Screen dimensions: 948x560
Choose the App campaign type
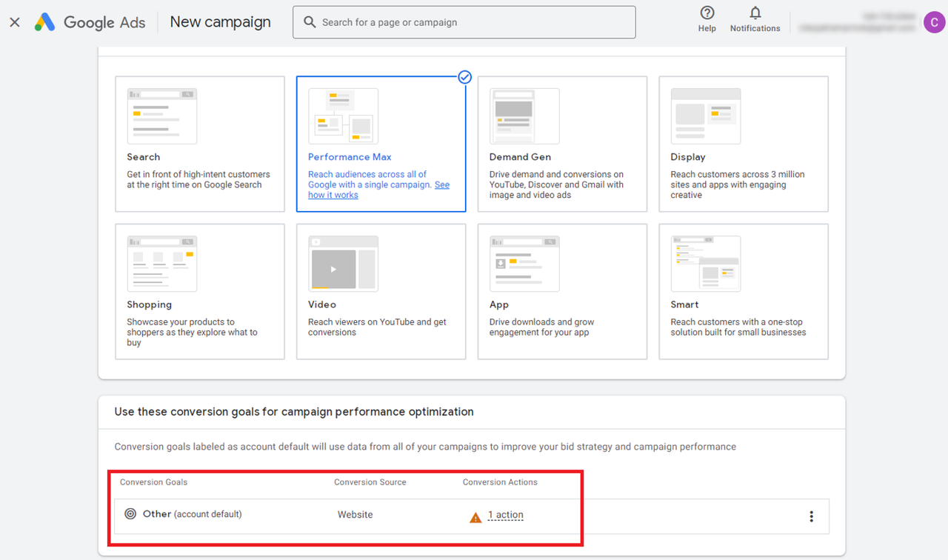click(562, 292)
